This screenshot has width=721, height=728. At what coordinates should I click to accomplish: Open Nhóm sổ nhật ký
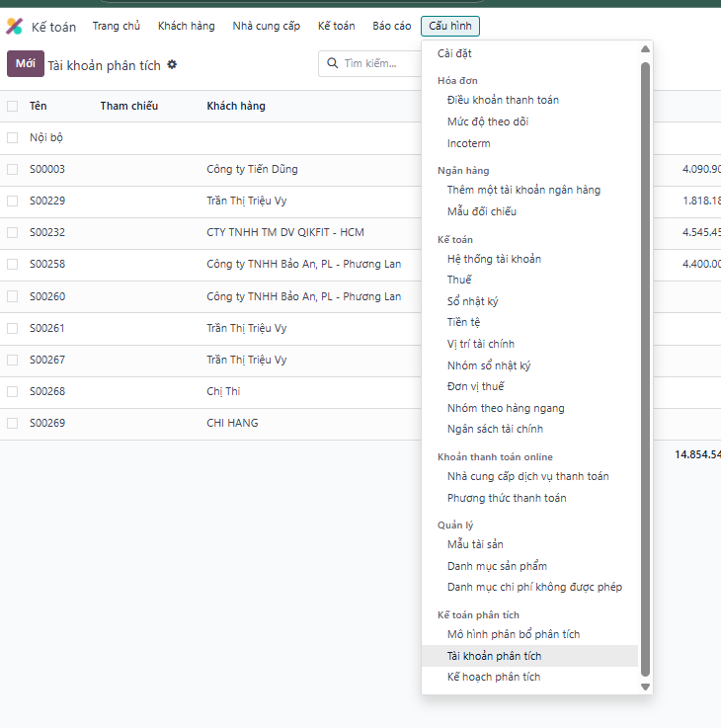pyautogui.click(x=489, y=365)
